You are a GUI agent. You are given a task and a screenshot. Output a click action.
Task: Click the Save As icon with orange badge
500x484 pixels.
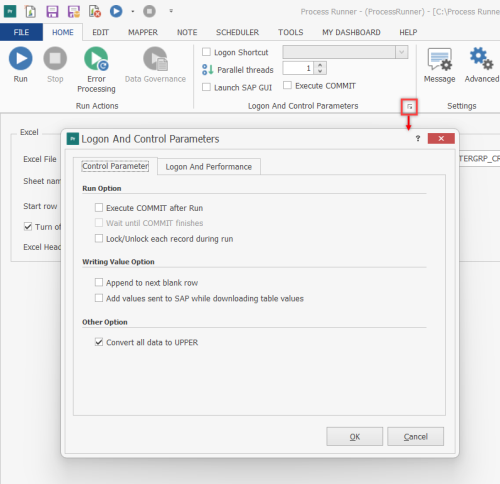pos(74,11)
